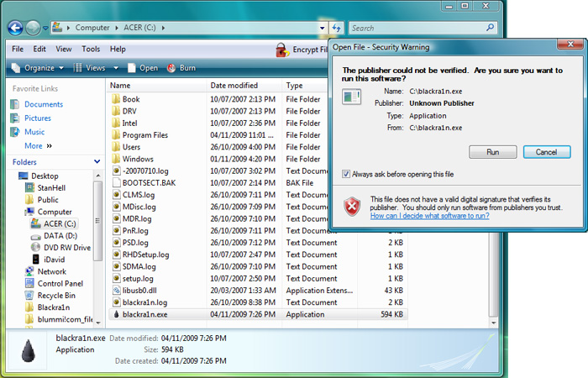Click the folder tree vertical scrollbar

[98, 221]
